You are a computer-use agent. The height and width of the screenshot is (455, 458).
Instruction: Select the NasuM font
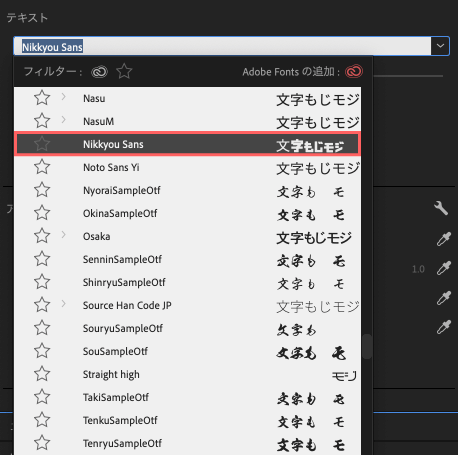(x=98, y=121)
